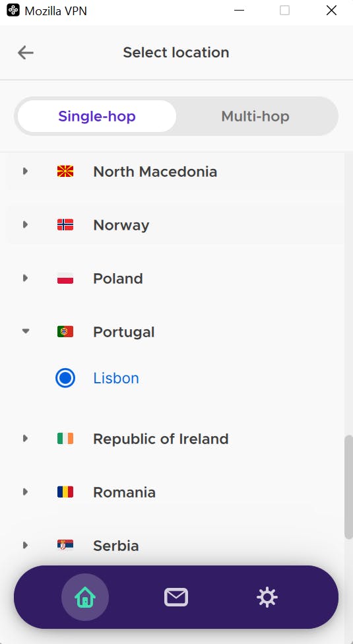Expand the Poland server list
Image resolution: width=353 pixels, height=644 pixels.
click(26, 278)
